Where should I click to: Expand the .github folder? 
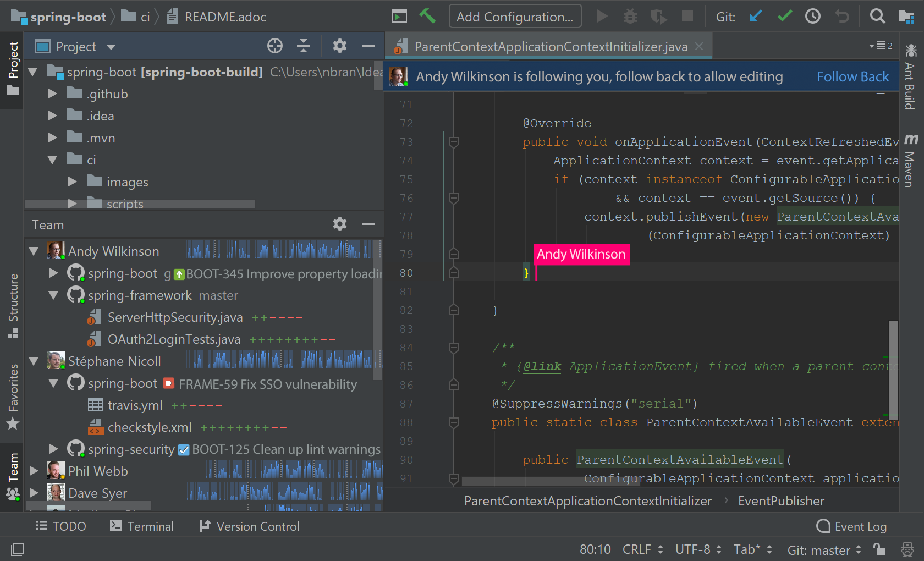click(x=53, y=94)
